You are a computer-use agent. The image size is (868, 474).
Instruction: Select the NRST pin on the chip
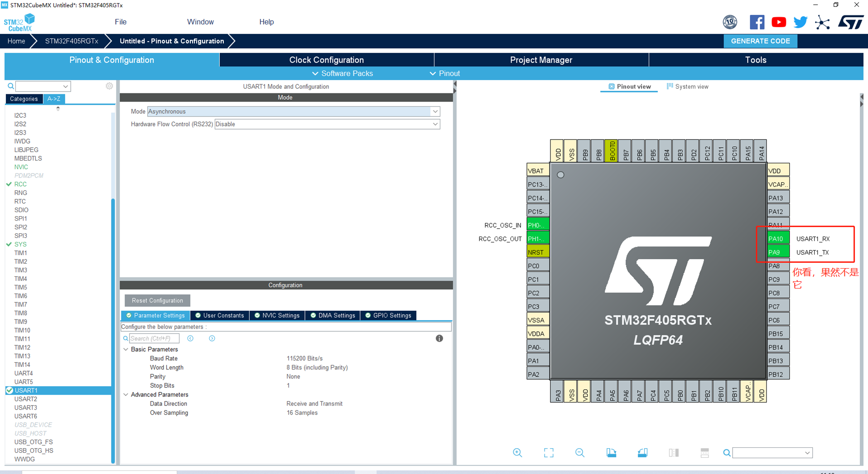click(x=538, y=252)
